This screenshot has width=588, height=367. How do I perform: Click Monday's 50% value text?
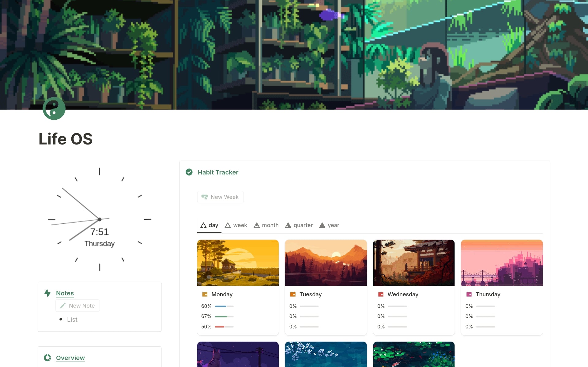[206, 327]
